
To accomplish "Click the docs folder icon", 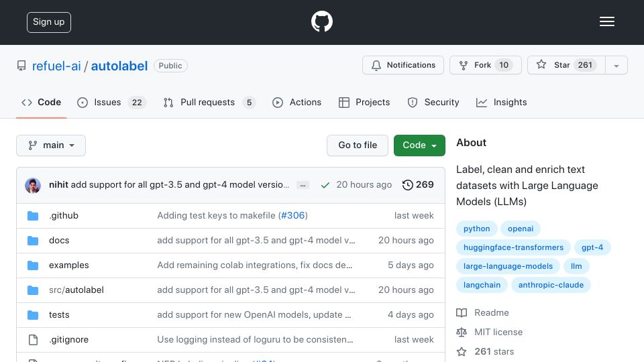I will coord(33,241).
